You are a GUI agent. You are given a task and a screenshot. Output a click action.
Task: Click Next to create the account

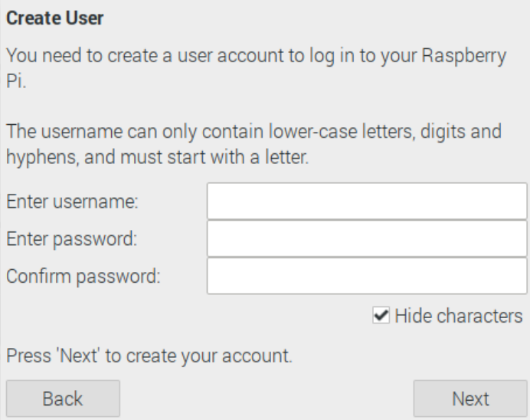pos(470,399)
